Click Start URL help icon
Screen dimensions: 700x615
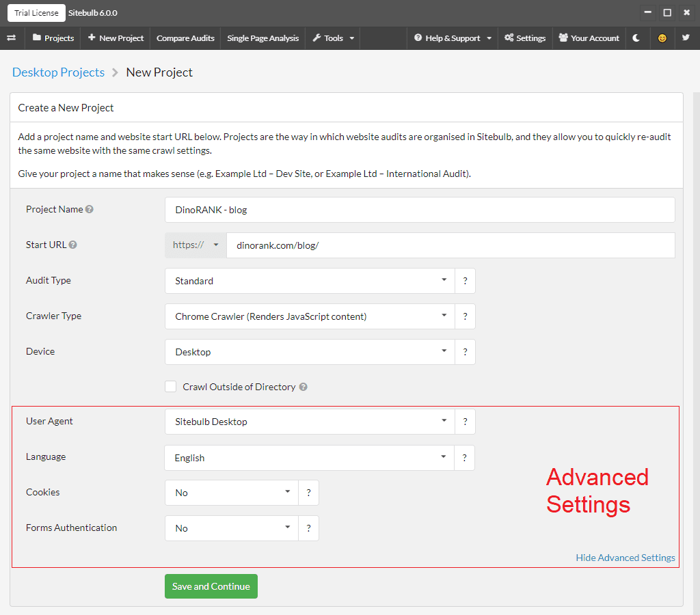[x=72, y=245]
